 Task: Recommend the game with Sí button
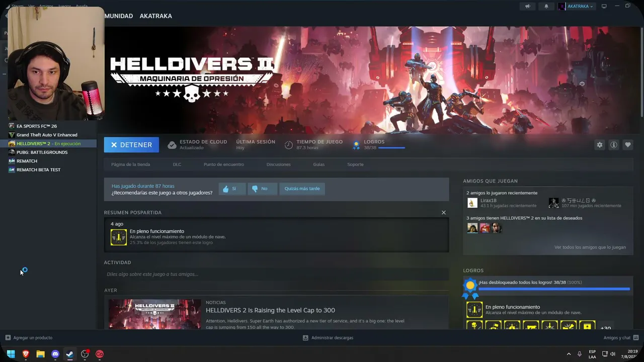pos(232,189)
